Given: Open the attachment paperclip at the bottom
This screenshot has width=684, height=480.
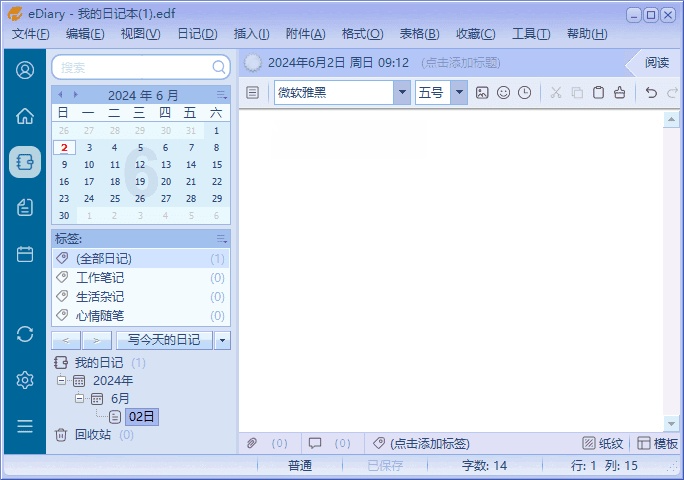Looking at the screenshot, I should [x=253, y=443].
